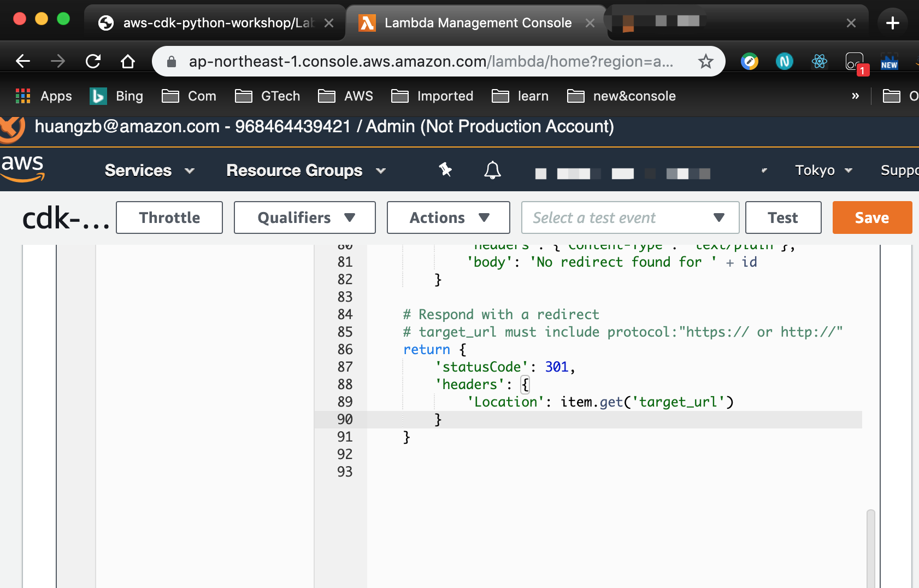Viewport: 919px width, 588px height.
Task: Open the Resource Groups dropdown
Action: 307,170
